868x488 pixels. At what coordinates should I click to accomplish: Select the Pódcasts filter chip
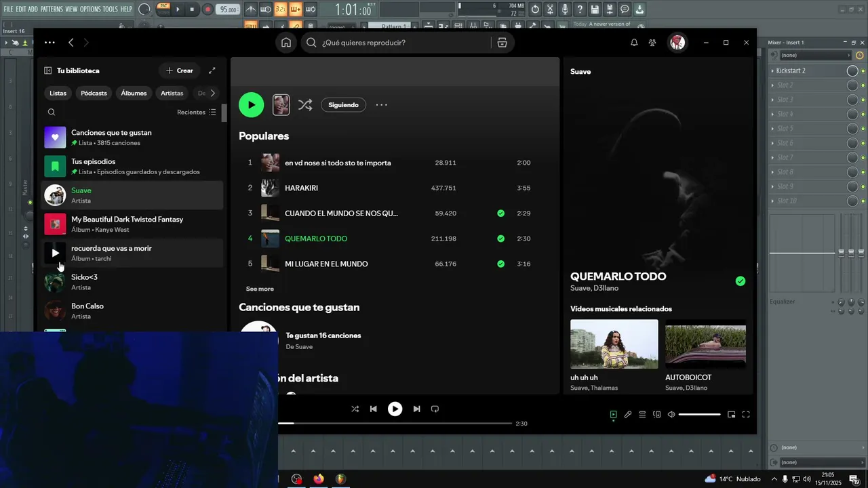pyautogui.click(x=94, y=94)
